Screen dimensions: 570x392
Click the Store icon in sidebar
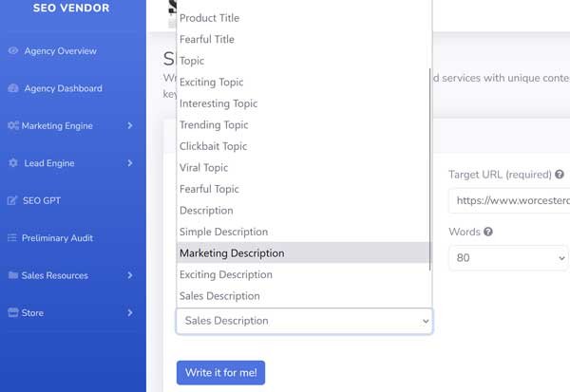point(13,312)
